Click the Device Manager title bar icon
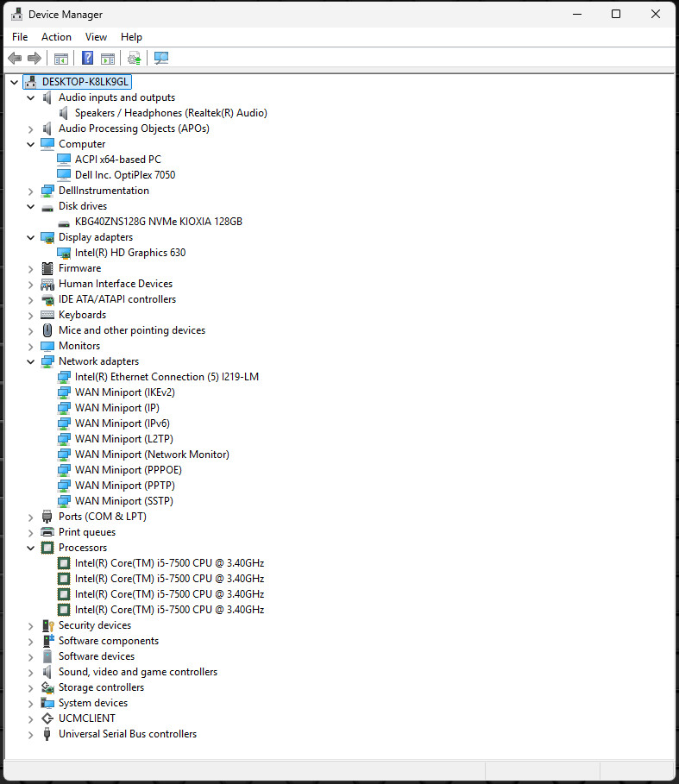Viewport: 679px width, 784px height. click(16, 15)
